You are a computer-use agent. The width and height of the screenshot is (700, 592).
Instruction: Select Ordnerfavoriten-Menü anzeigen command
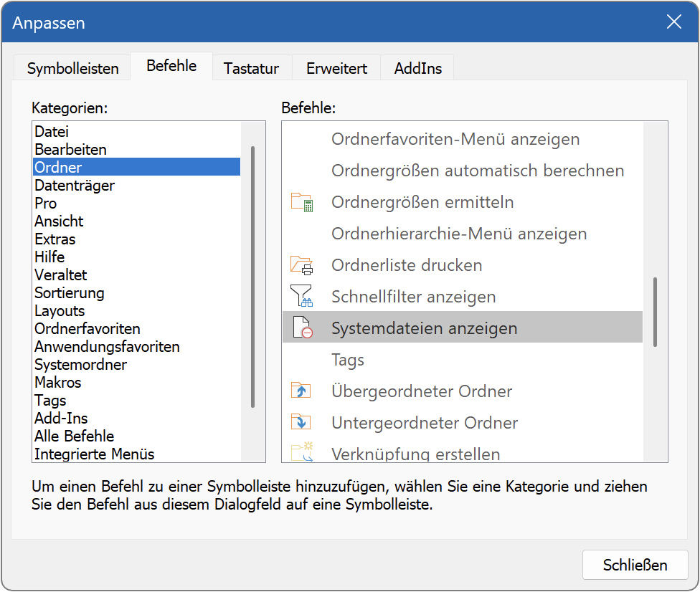pyautogui.click(x=453, y=139)
